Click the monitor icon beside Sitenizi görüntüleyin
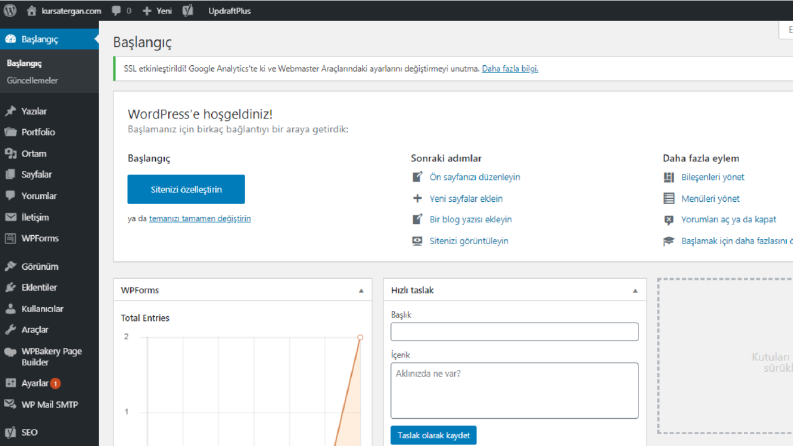The width and height of the screenshot is (793, 446). [417, 241]
